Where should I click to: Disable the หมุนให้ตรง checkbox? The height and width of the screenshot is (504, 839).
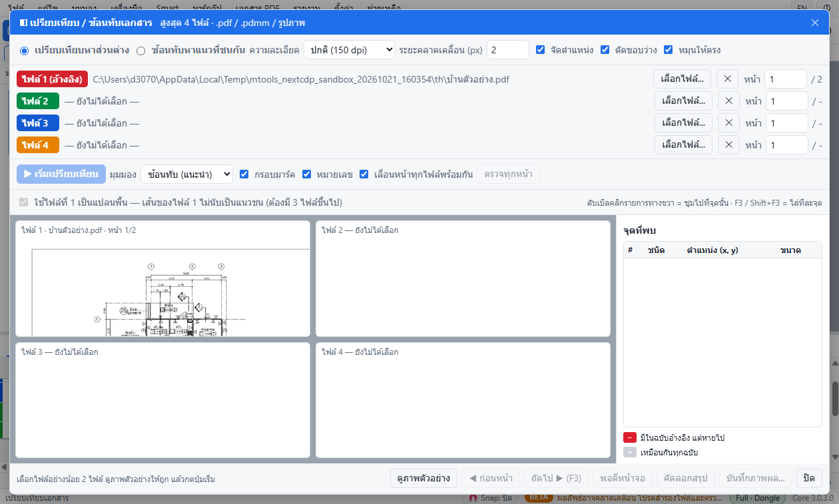(x=669, y=50)
